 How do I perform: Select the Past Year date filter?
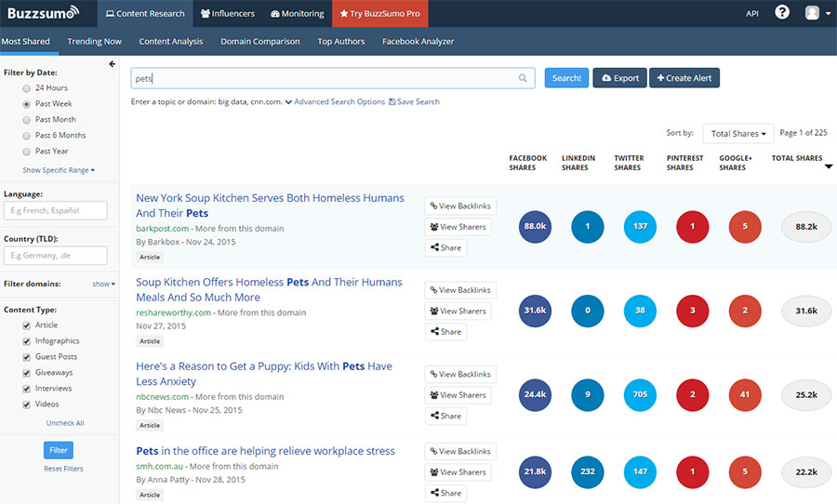26,152
